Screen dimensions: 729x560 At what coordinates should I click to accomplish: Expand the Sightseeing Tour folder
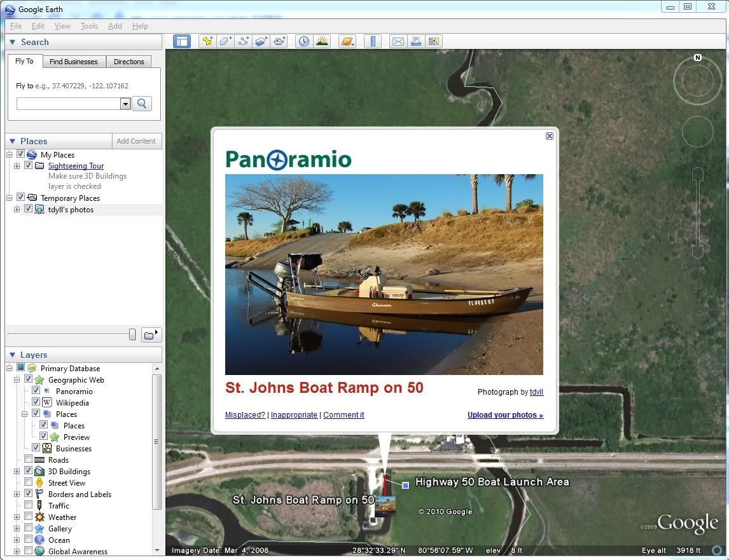[17, 166]
